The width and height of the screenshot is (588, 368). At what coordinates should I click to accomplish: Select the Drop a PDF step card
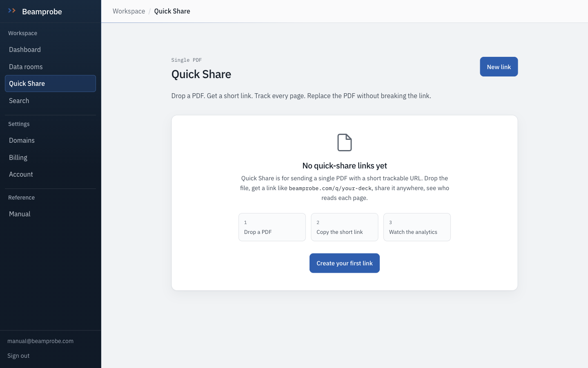pos(272,227)
